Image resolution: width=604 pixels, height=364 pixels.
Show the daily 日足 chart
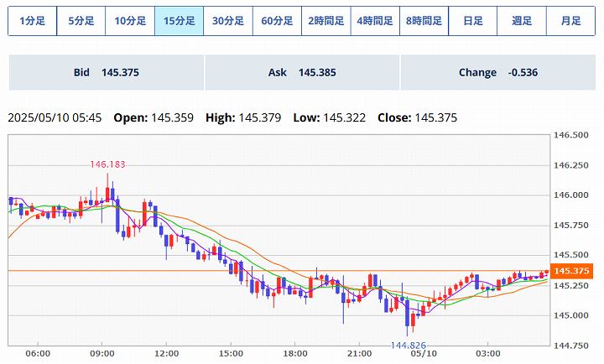tap(473, 21)
